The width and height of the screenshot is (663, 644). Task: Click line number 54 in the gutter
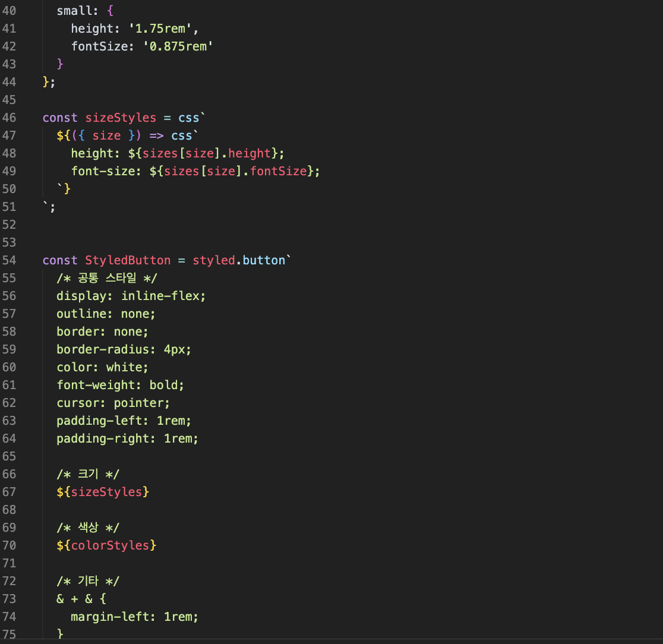(9, 260)
